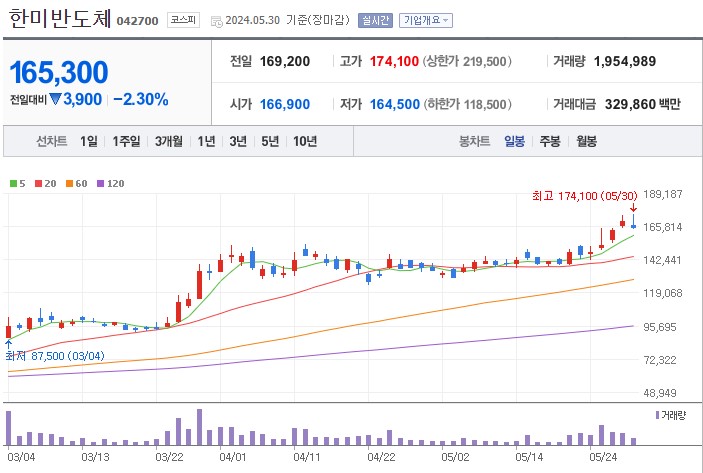Click the 전일 value 169,200
703x473 pixels.
[x=285, y=61]
